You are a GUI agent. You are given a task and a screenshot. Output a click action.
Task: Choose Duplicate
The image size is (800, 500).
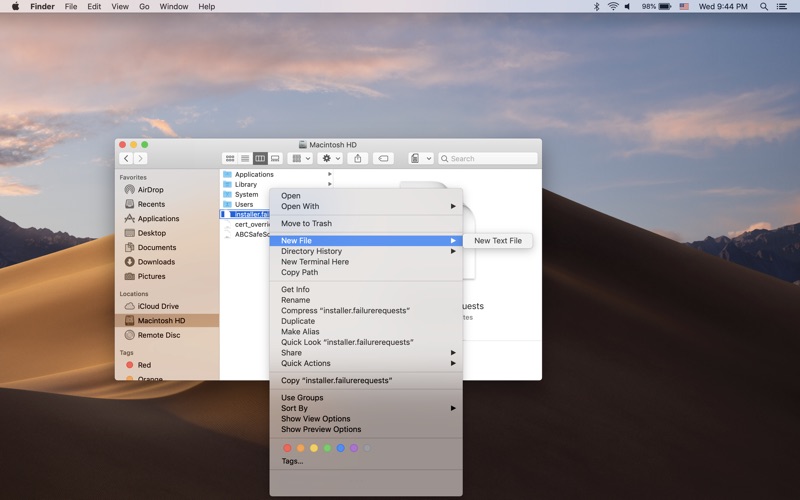click(366, 321)
